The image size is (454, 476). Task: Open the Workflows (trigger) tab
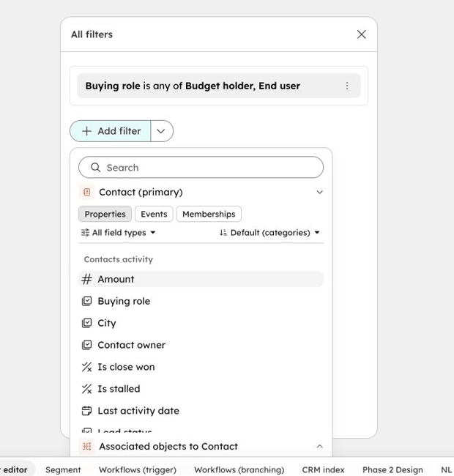click(x=138, y=469)
